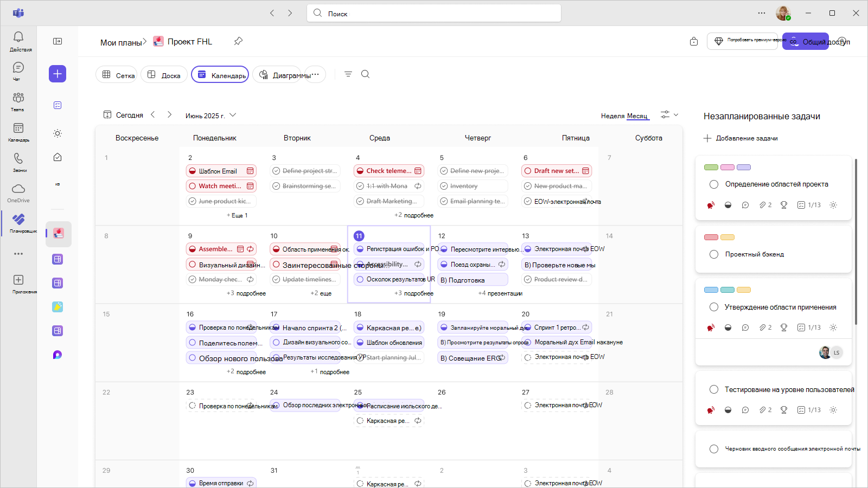Expand +2 еще under June 10
The image size is (868, 488).
[x=321, y=293]
